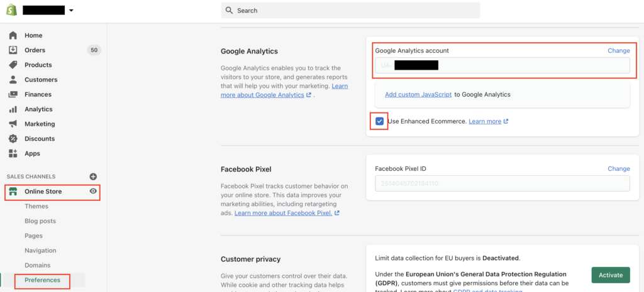The height and width of the screenshot is (292, 644).
Task: Open Analytics in the sidebar
Action: coord(38,109)
